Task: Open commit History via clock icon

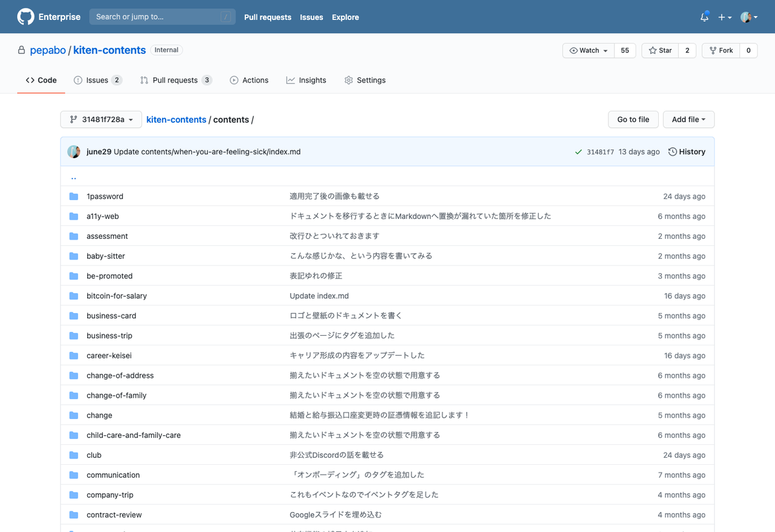Action: 672,152
